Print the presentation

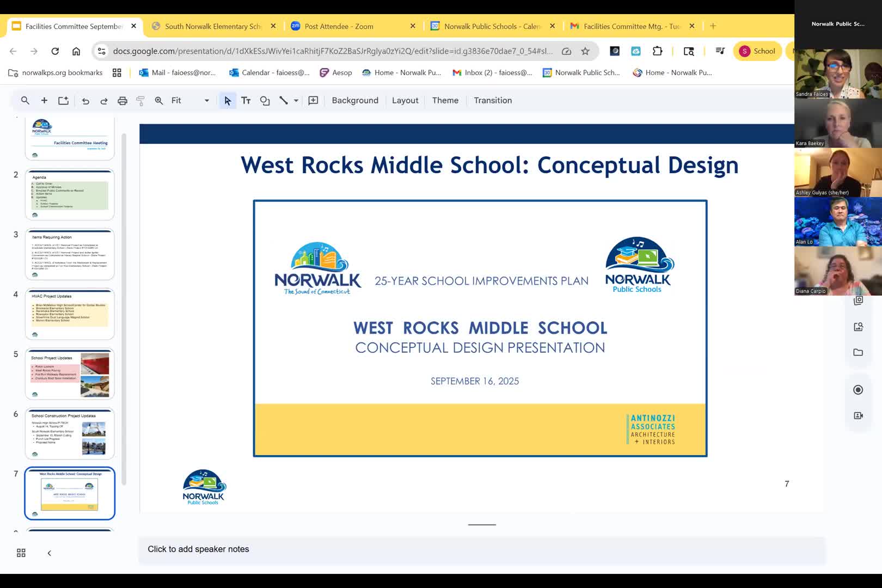[x=122, y=100]
